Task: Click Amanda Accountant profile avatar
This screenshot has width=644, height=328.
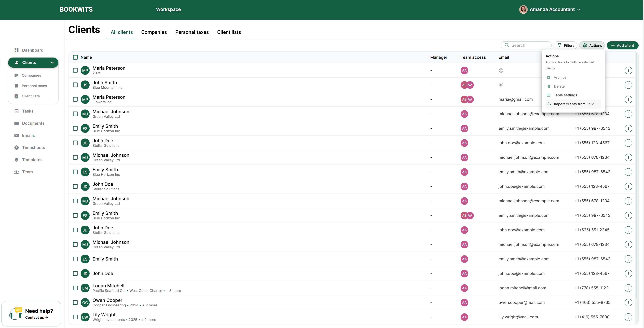Action: coord(523,9)
